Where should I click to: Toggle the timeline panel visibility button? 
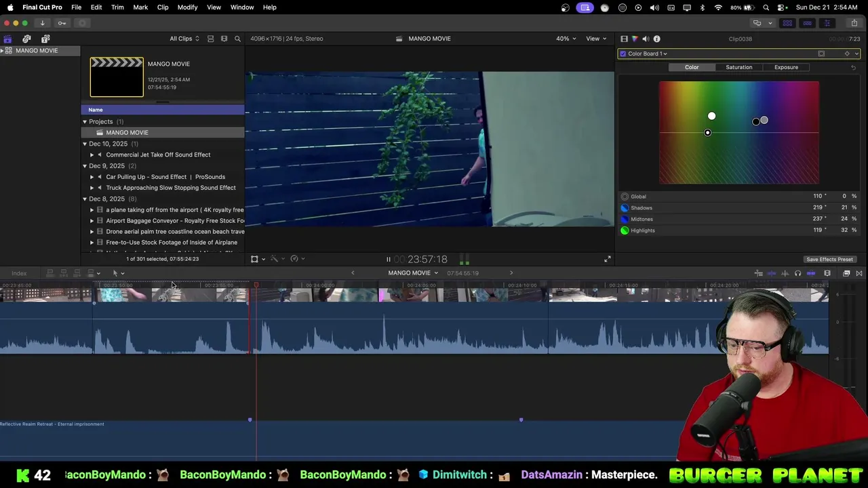click(807, 23)
